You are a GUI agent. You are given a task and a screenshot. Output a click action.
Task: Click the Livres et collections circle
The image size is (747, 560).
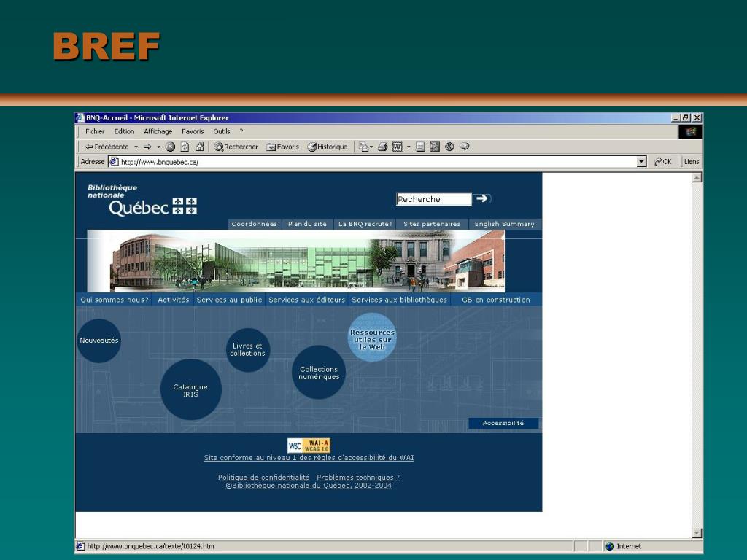(x=248, y=350)
